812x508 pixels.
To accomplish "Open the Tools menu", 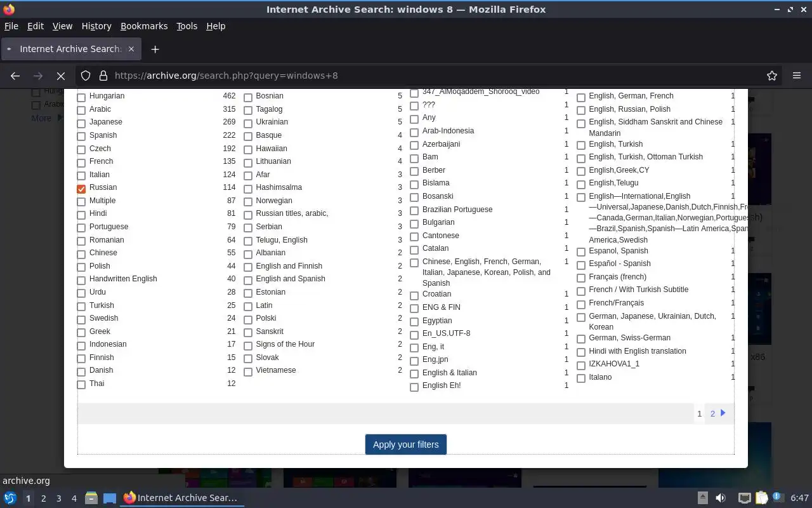I will click(187, 26).
